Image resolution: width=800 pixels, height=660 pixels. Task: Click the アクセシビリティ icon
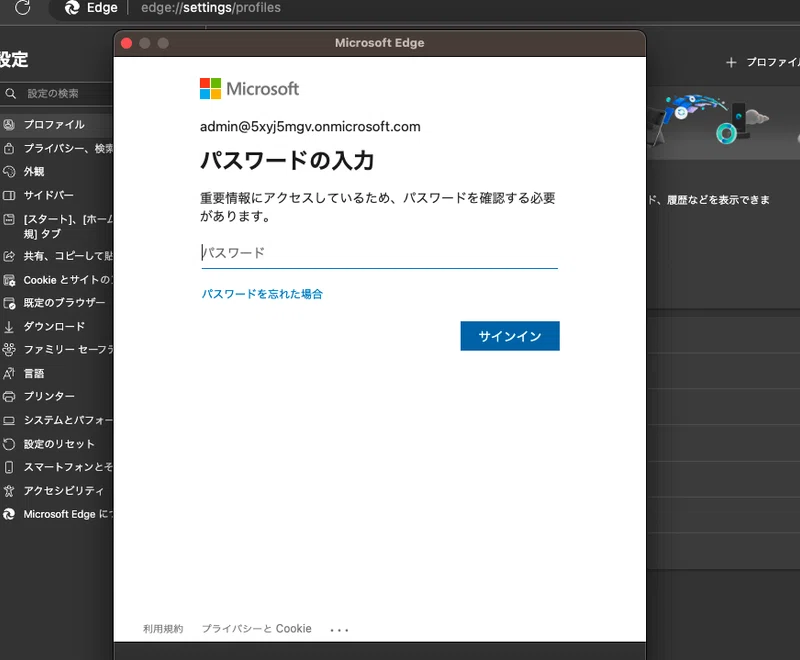click(x=9, y=491)
